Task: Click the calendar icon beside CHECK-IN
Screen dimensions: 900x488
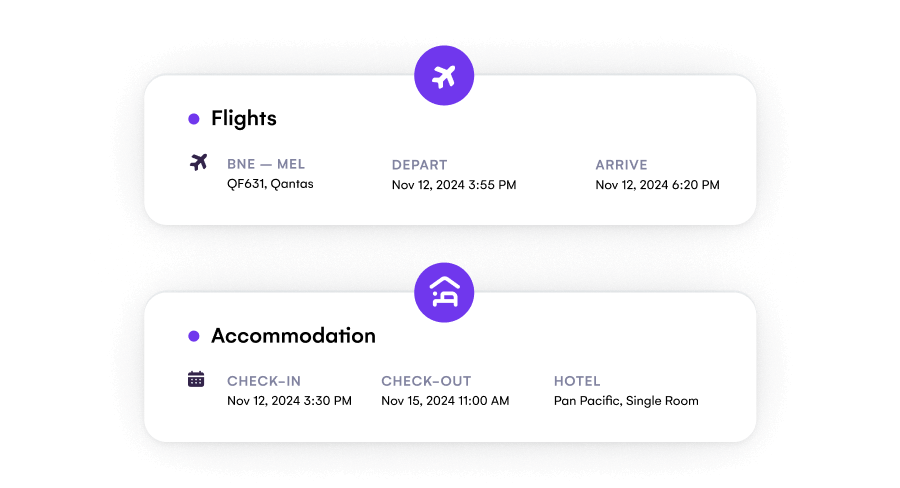Action: (x=196, y=379)
